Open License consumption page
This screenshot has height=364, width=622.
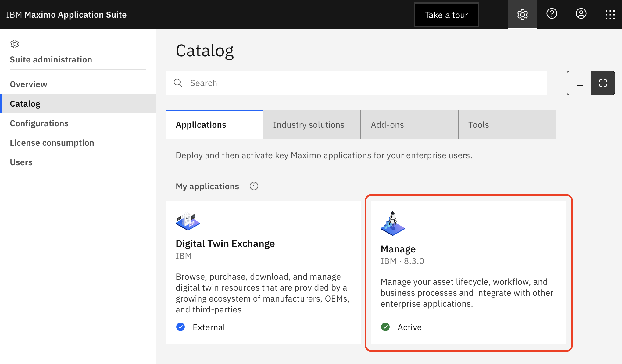click(52, 143)
